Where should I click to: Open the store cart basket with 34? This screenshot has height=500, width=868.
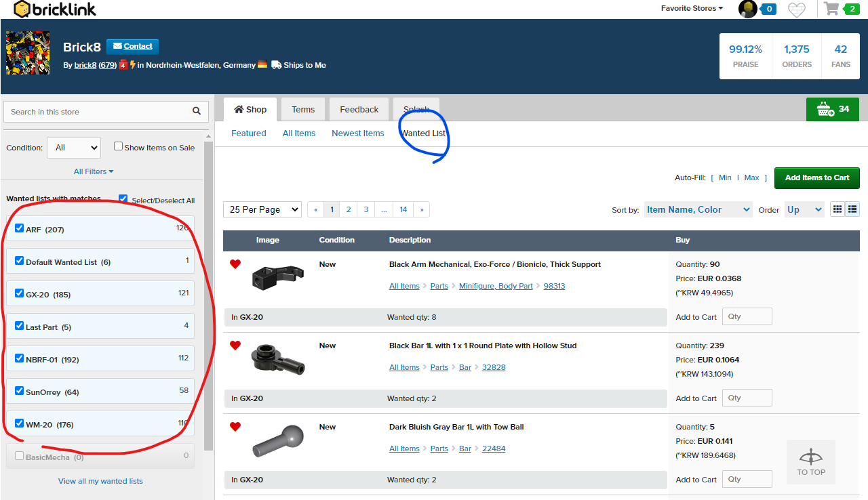(832, 109)
